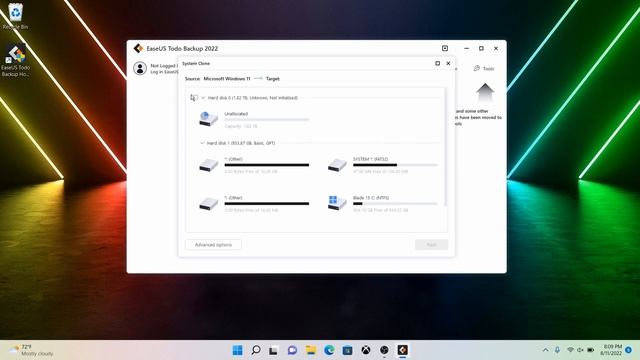640x360 pixels.
Task: Open Wi-Fi network settings tray icon
Action: [x=571, y=350]
